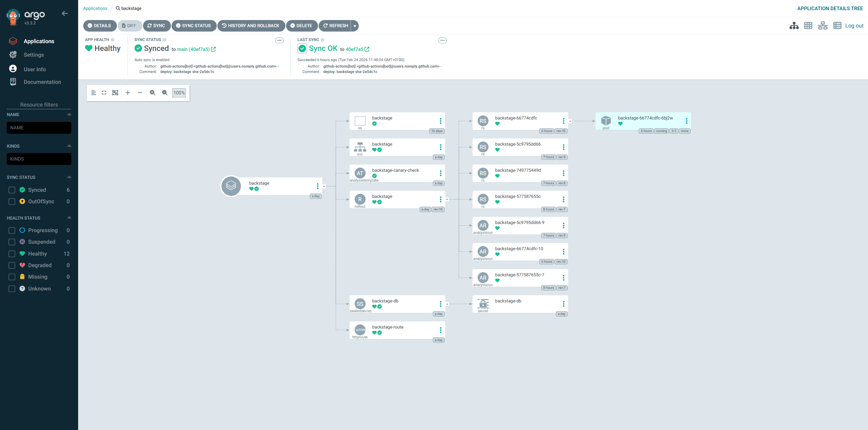This screenshot has width=868, height=430.
Task: Check the Healthy health status filter
Action: tap(12, 254)
